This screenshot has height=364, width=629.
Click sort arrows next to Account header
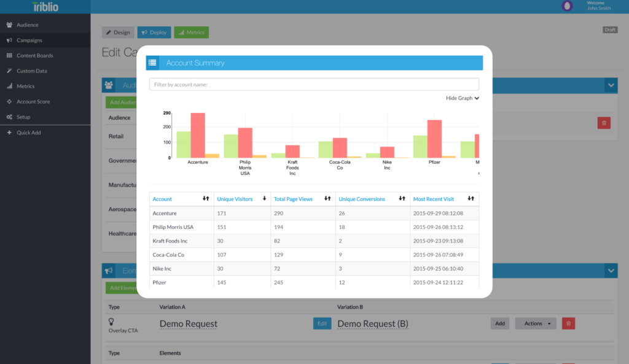coord(206,198)
